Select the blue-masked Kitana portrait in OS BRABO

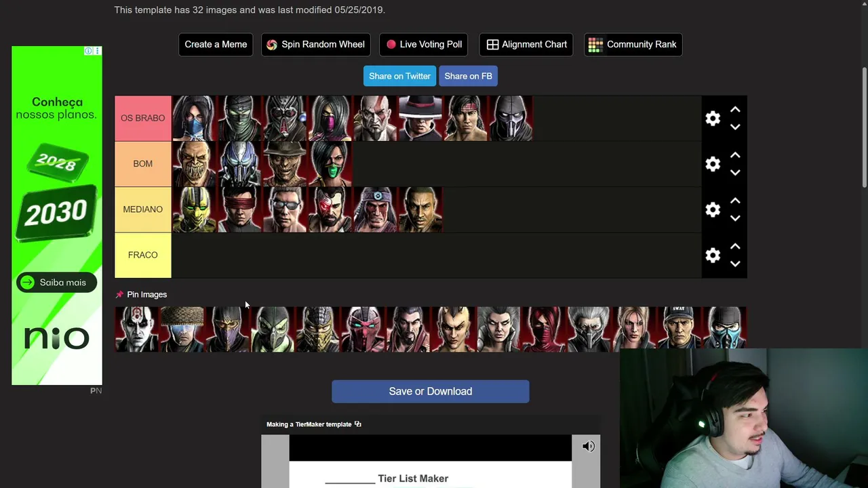(x=194, y=119)
